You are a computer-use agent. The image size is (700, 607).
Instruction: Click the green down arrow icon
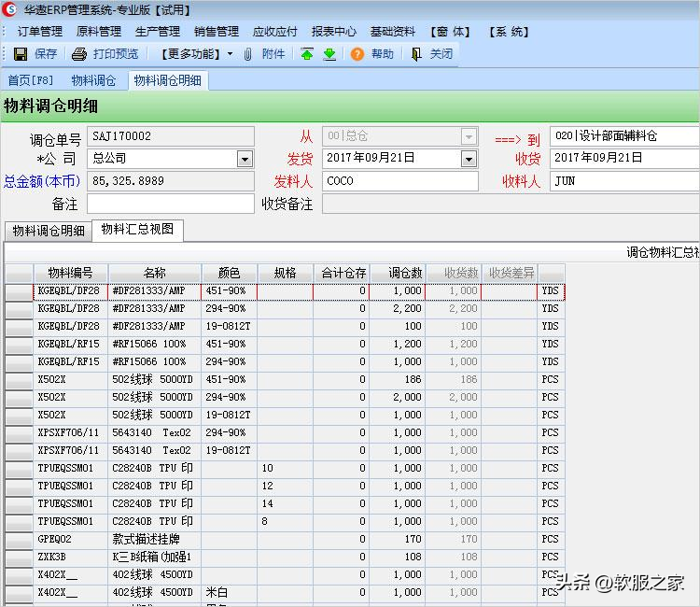tap(329, 54)
